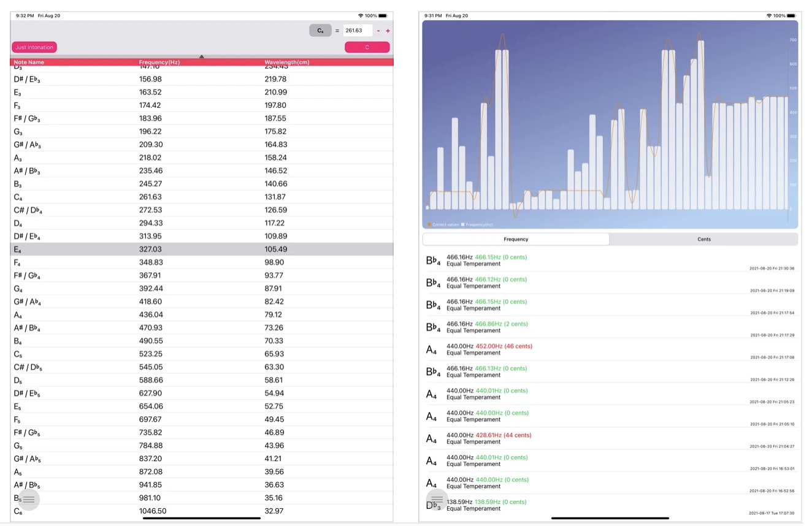Tap the Frequency(Hz) column header
812x526 pixels.
coord(159,63)
